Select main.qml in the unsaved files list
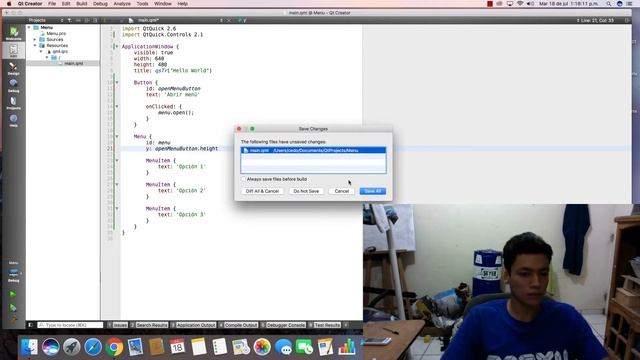This screenshot has height=360, width=640. pos(313,150)
